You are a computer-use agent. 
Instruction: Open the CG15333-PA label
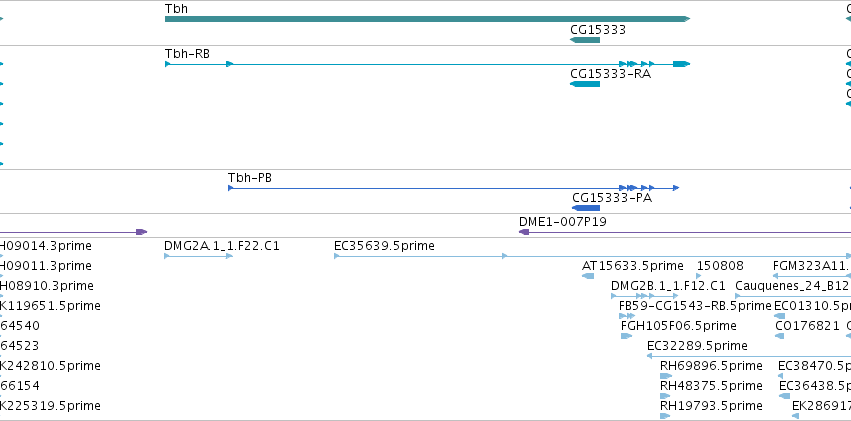tap(612, 198)
